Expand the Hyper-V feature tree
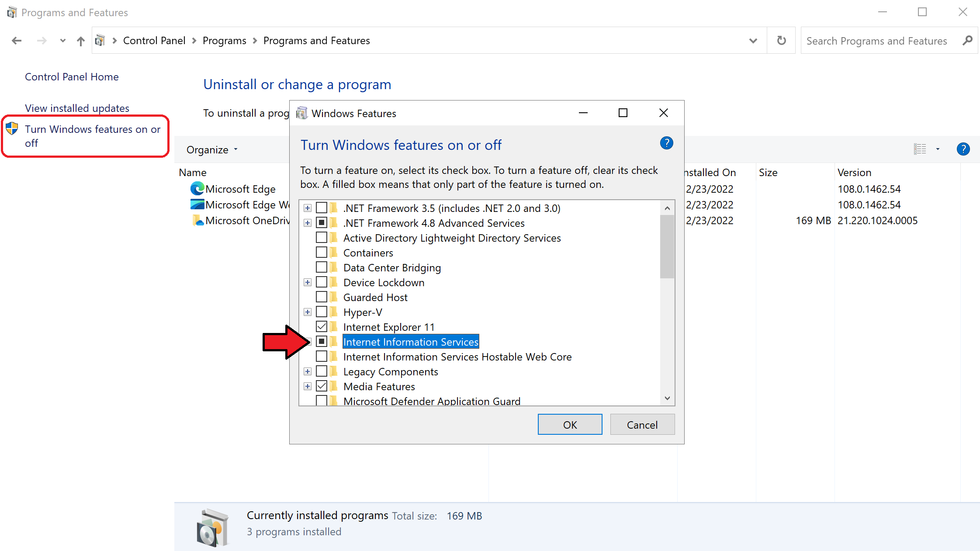 (x=306, y=312)
